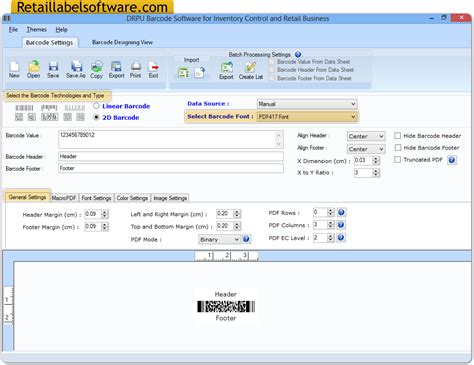Click the Barcode Value field scrollbar
Screen dimensions: 474x365
279,139
